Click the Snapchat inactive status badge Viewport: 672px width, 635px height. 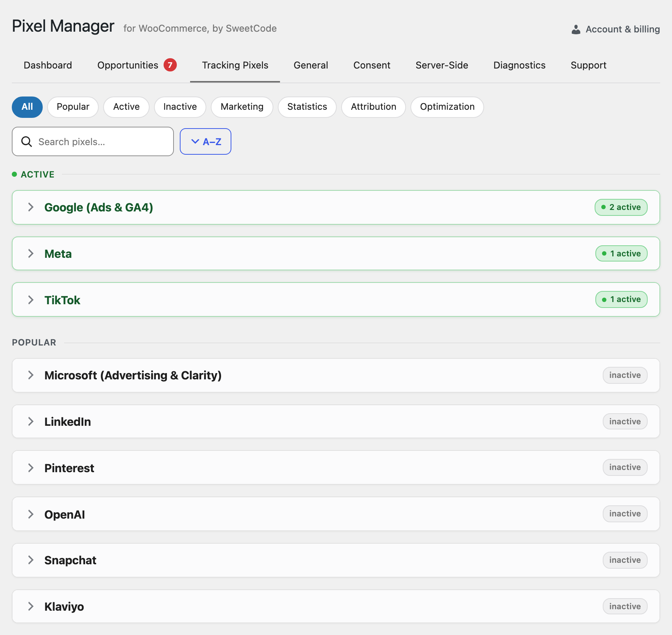pos(625,560)
